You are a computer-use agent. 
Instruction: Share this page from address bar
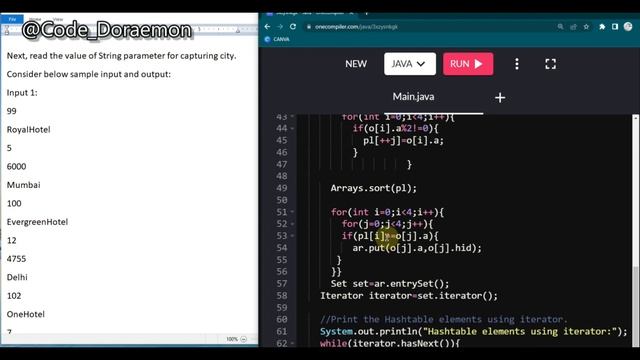coord(573,27)
